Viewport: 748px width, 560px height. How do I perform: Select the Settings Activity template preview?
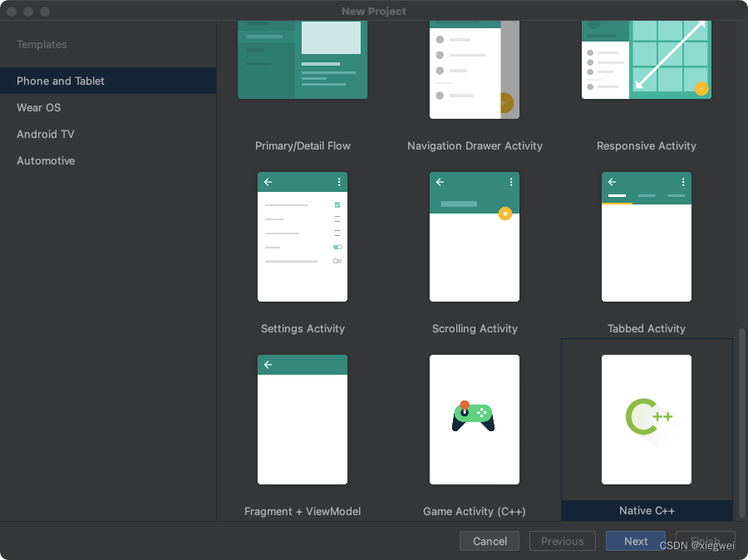click(303, 237)
